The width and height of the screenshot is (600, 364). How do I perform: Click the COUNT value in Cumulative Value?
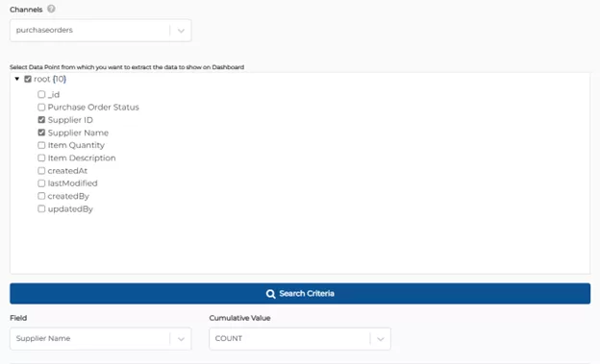229,338
